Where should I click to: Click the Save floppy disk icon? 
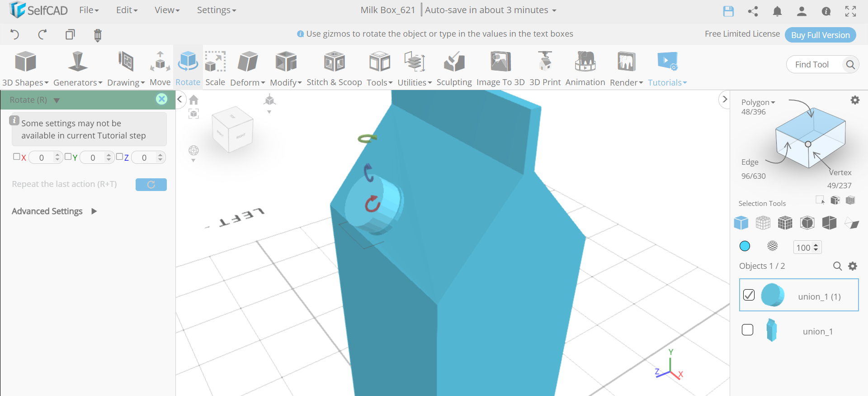click(x=728, y=11)
